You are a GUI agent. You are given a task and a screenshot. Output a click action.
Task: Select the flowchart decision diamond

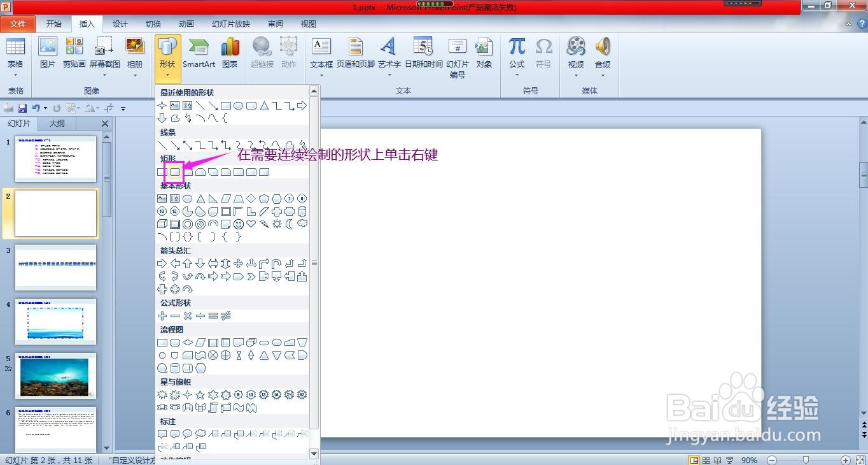click(188, 343)
